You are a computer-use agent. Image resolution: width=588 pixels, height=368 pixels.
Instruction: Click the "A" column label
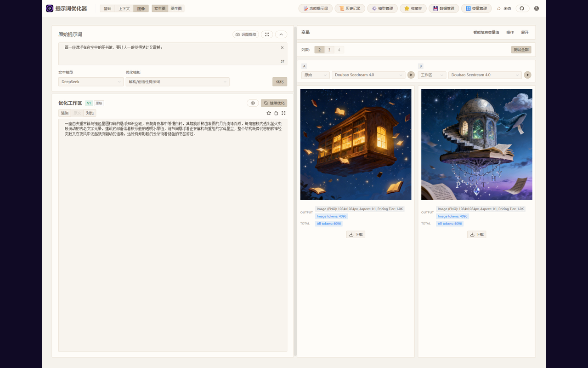(x=304, y=66)
